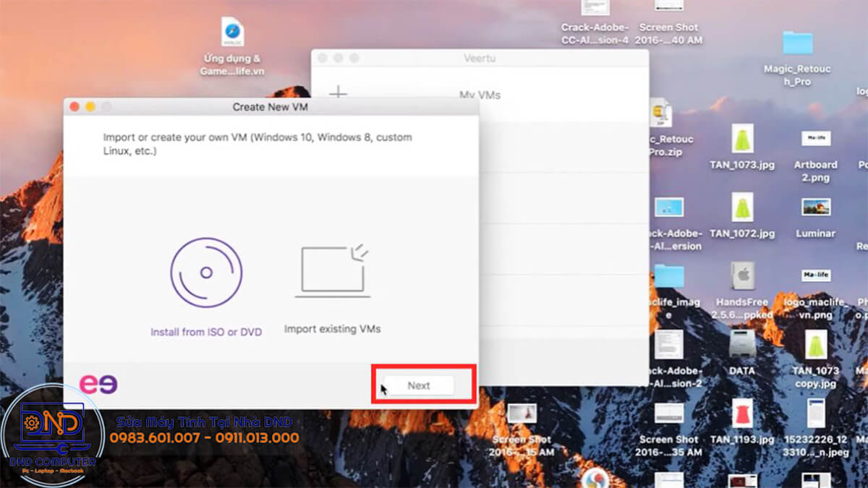
Task: Select the Retouch Pro.zip archive icon
Action: pyautogui.click(x=660, y=114)
